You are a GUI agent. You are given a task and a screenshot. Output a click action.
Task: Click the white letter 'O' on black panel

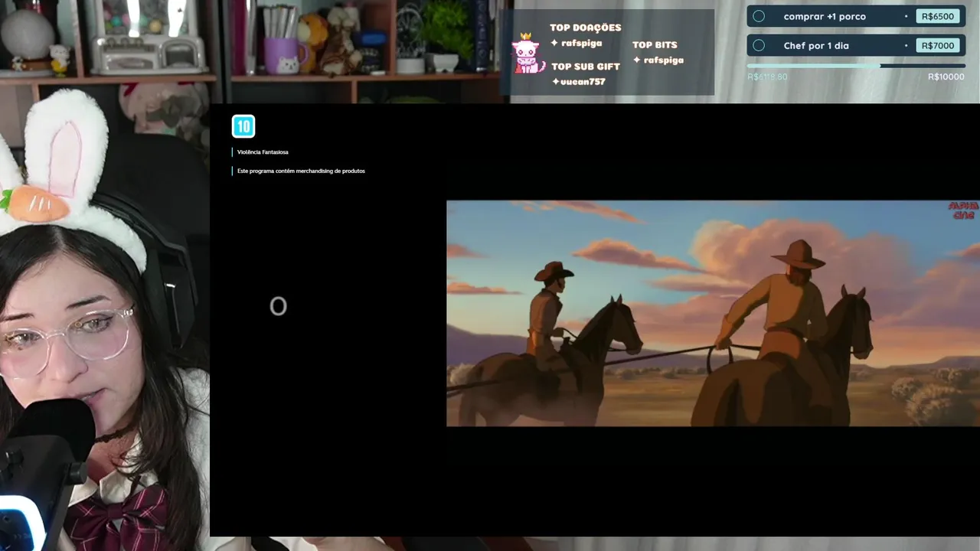click(x=278, y=307)
